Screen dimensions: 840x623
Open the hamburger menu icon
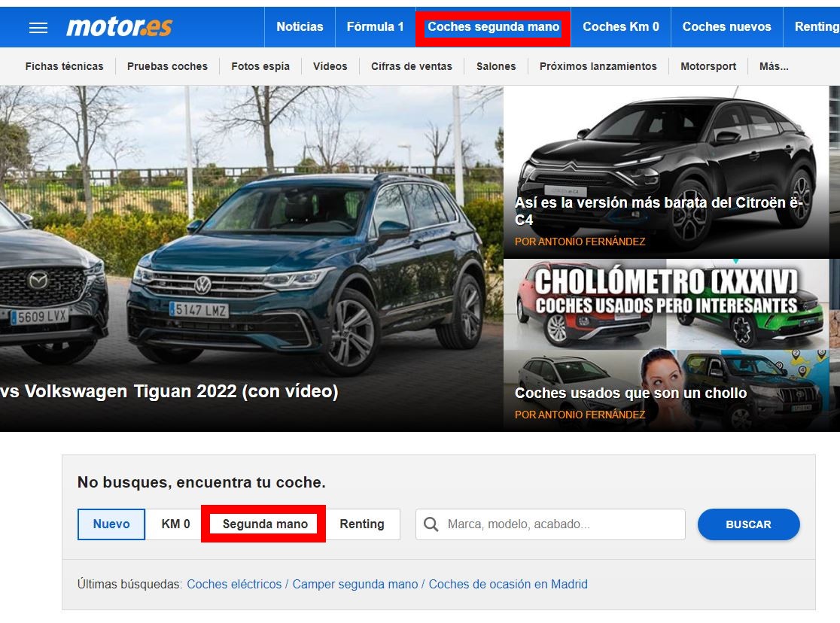[x=38, y=27]
